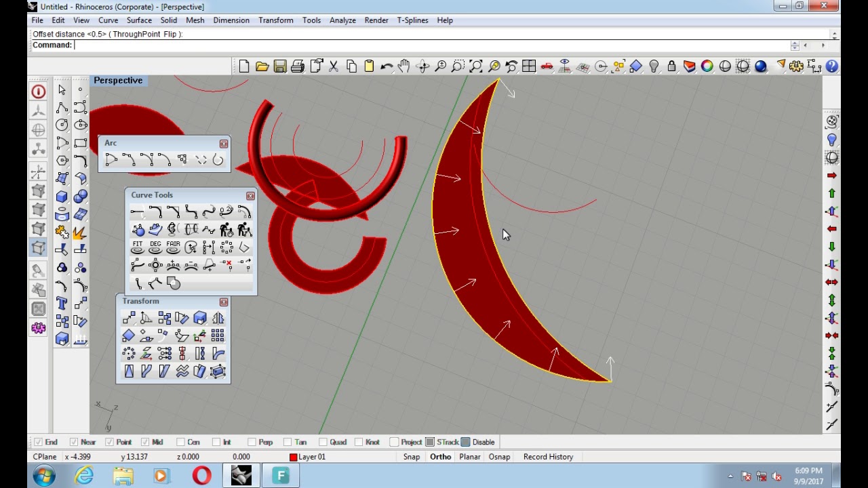Viewport: 868px width, 488px height.
Task: Toggle the Point osnap checkbox
Action: point(109,442)
